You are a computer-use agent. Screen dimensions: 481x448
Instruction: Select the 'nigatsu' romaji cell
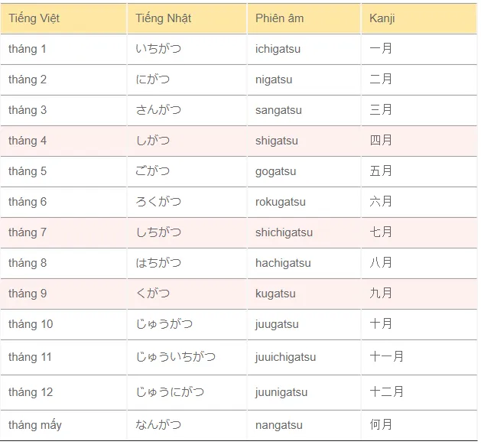click(274, 80)
